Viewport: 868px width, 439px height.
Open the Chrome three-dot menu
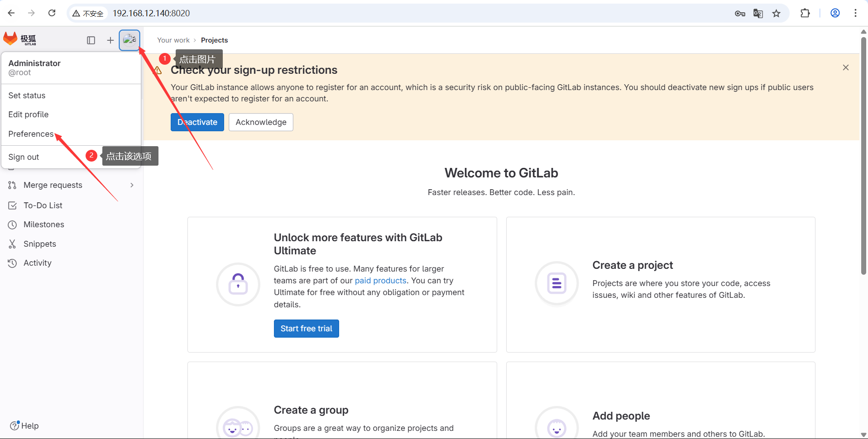[x=855, y=13]
